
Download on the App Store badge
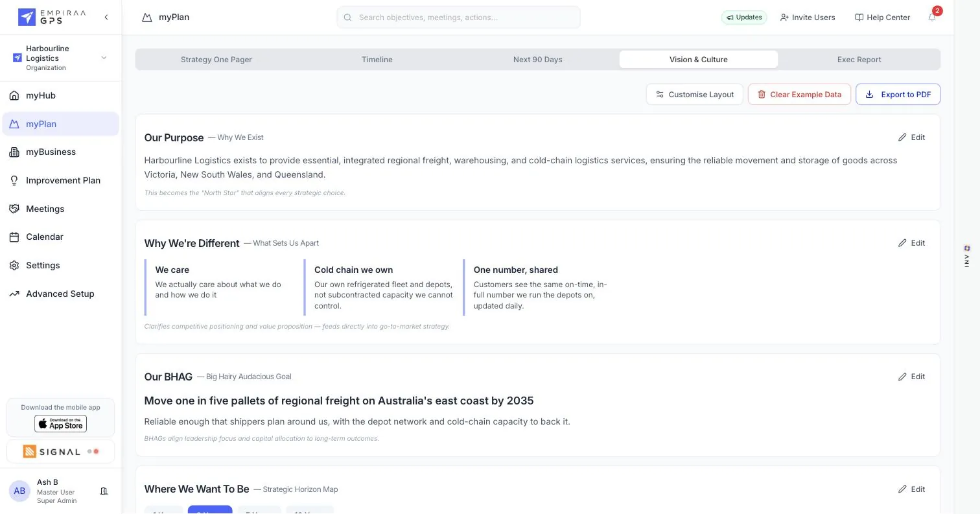[x=60, y=424]
